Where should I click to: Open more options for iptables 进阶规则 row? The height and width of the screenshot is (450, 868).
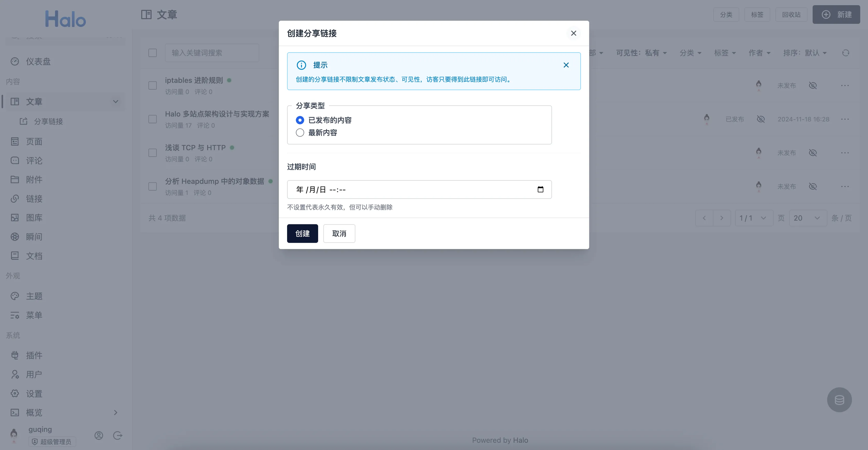(x=844, y=85)
